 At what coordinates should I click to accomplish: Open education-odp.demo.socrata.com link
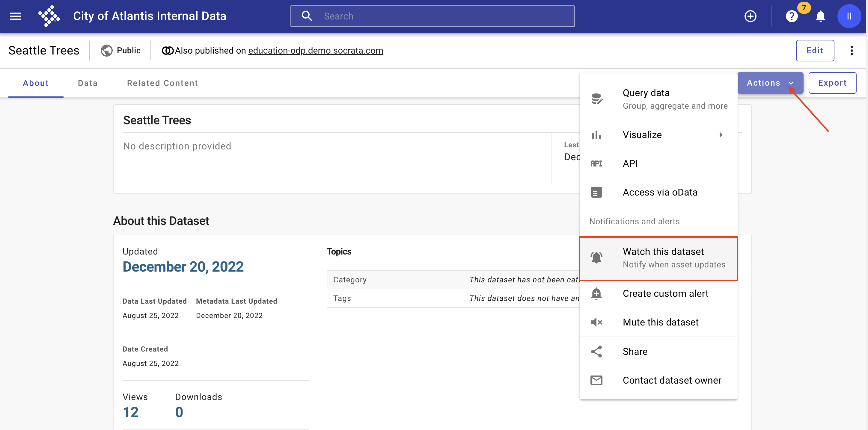pos(315,51)
